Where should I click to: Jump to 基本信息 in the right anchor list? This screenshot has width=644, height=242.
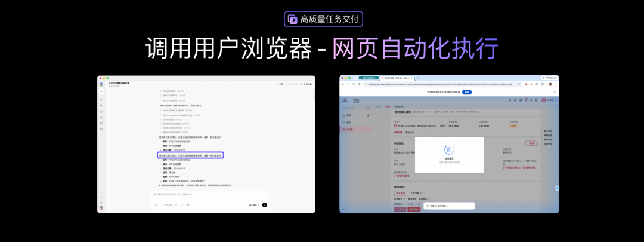(x=549, y=131)
